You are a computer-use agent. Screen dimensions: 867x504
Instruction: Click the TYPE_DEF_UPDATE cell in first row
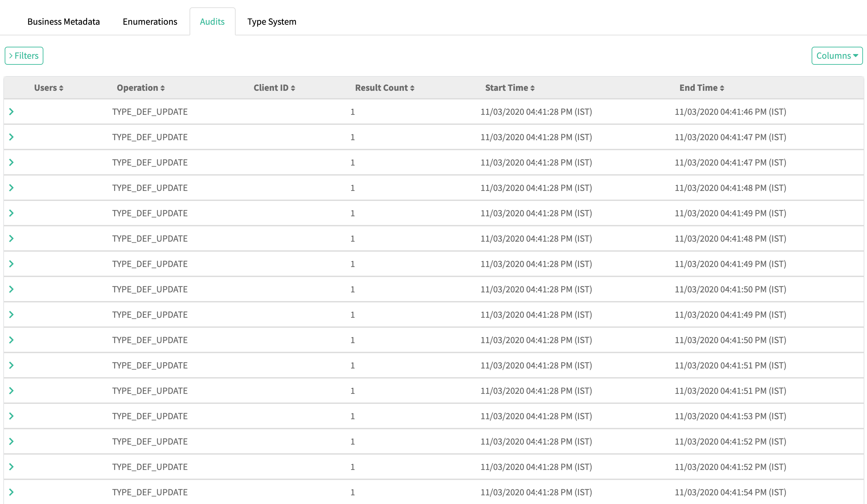[150, 112]
